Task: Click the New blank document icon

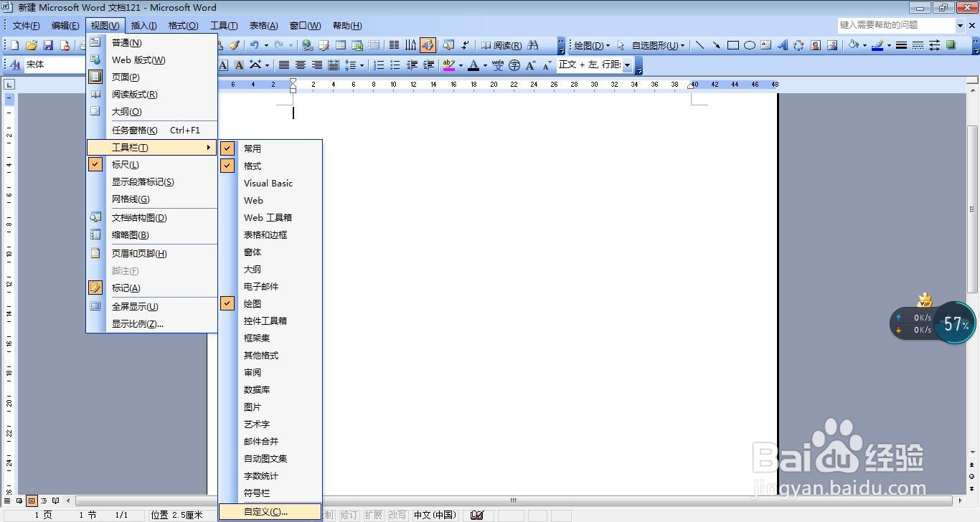Action: pyautogui.click(x=14, y=45)
